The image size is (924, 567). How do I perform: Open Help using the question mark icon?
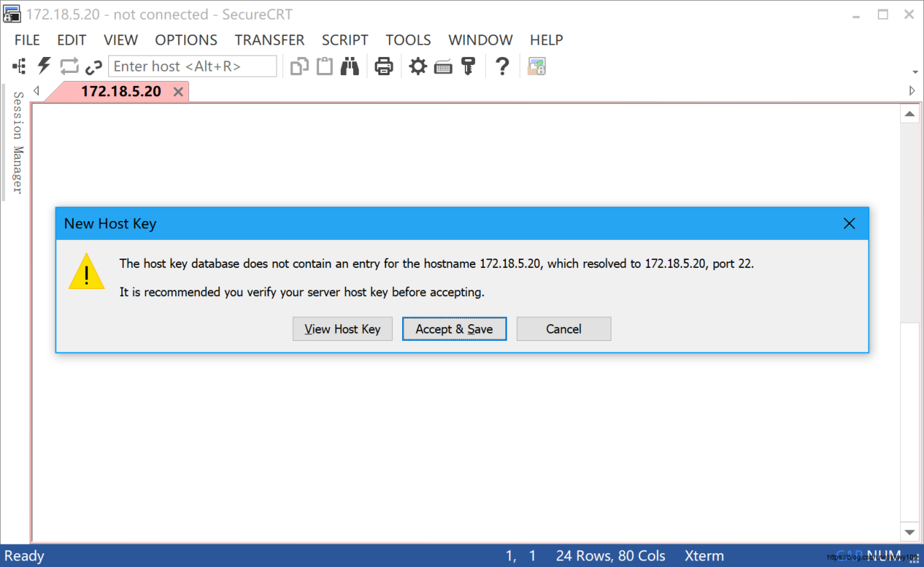click(x=502, y=66)
